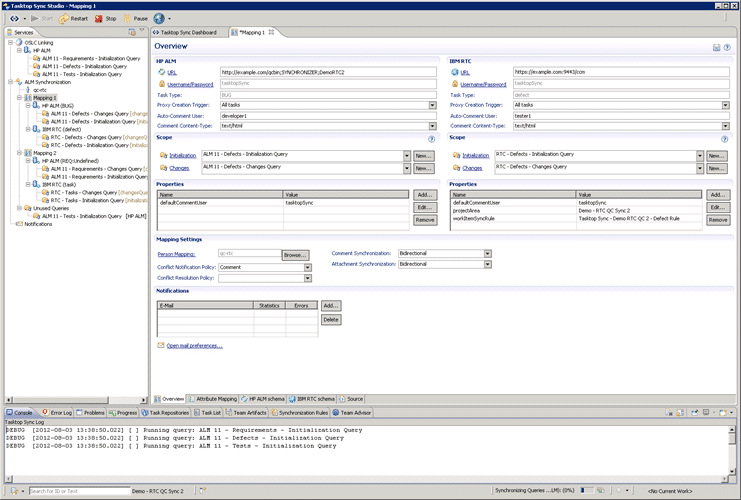741x500 pixels.
Task: Open IBM RTC Comment Content-Type dropdown
Action: (x=725, y=126)
